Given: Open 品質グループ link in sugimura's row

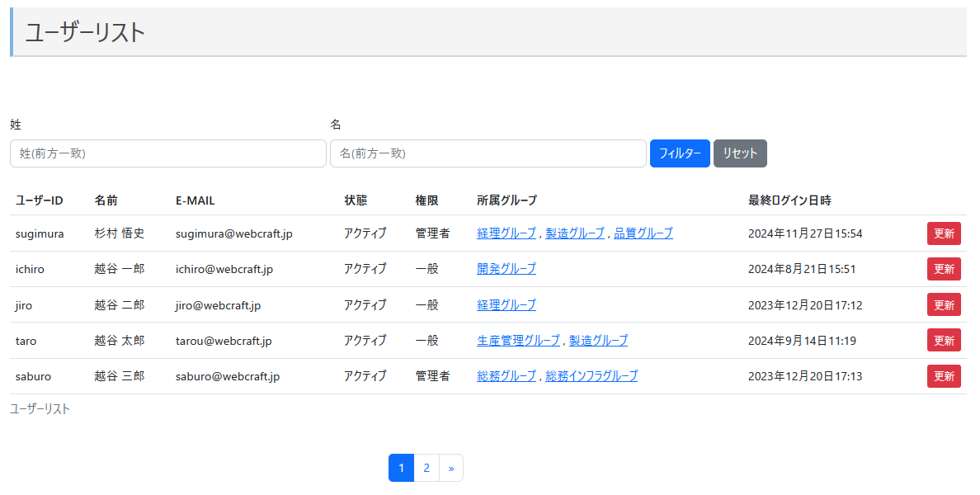Looking at the screenshot, I should [643, 233].
